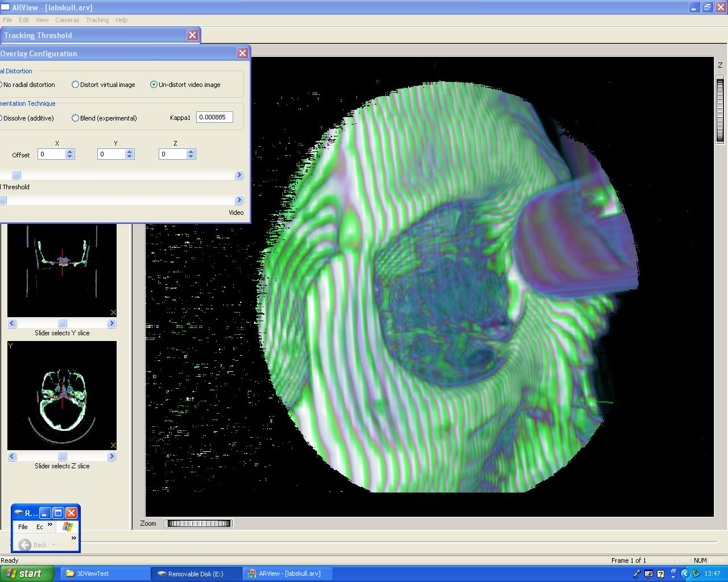Select the Distort virtual image option

[x=75, y=85]
